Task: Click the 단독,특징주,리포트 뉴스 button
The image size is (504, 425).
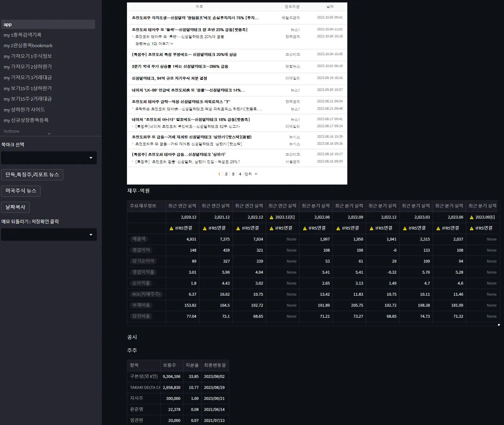Action: [x=32, y=175]
